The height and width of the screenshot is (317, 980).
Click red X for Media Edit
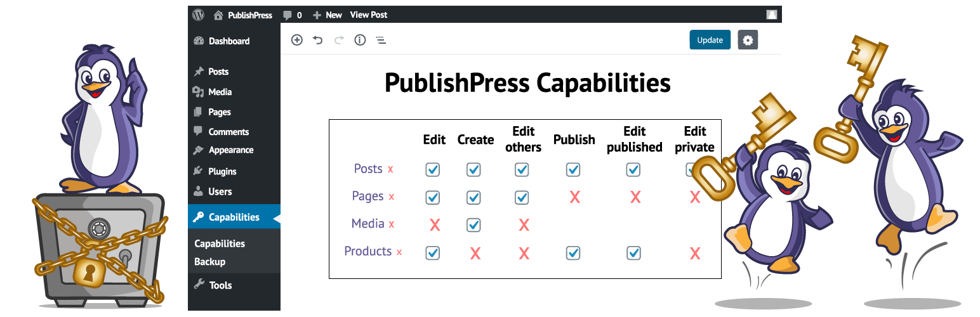(435, 224)
